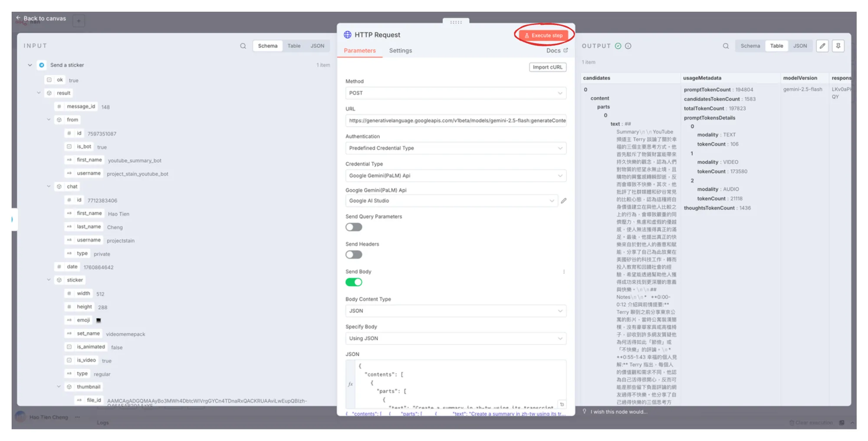Image resolution: width=868 pixels, height=441 pixels.
Task: Click the Docs external link
Action: tap(557, 51)
